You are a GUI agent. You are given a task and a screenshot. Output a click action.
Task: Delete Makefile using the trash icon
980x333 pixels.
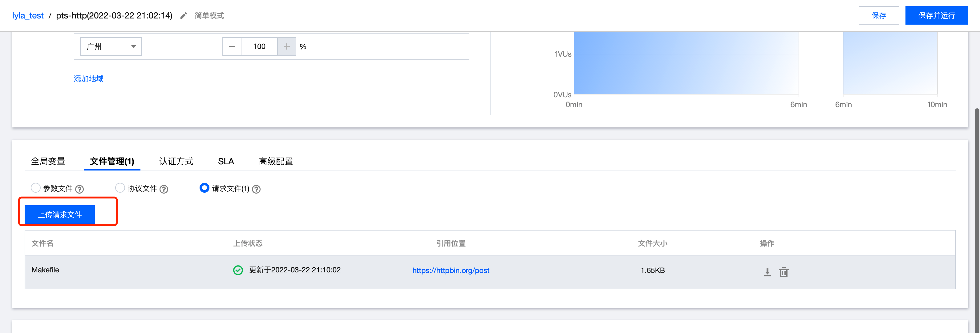[783, 272]
